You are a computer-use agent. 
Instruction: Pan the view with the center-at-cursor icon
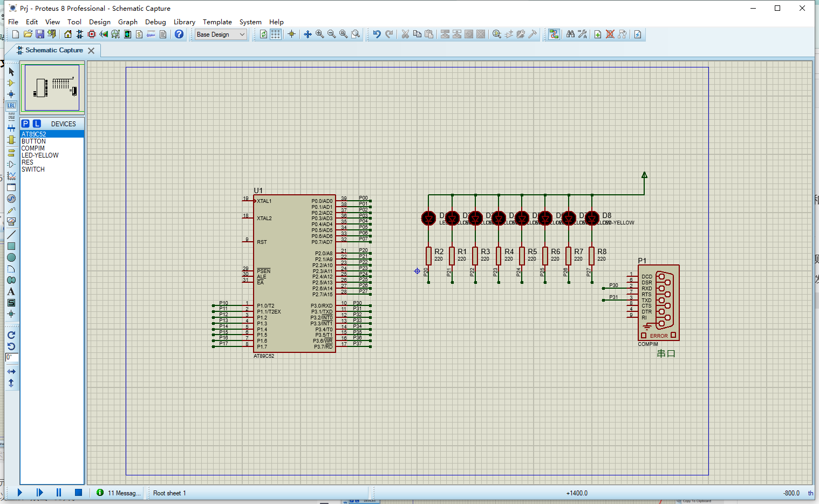(308, 34)
